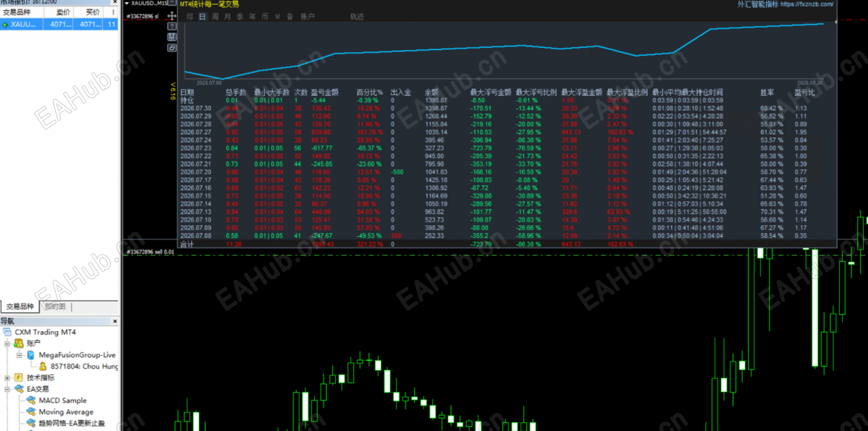Click the #33672896 sl order line label
This screenshot has height=431, width=868.
[x=143, y=17]
